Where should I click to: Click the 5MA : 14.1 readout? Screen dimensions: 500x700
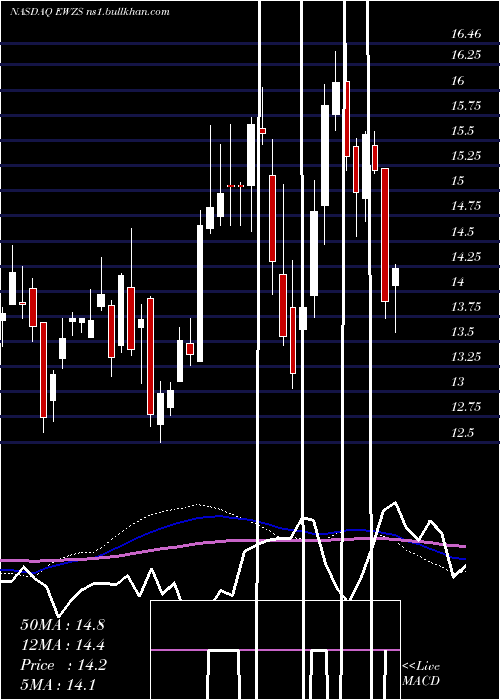(x=58, y=685)
